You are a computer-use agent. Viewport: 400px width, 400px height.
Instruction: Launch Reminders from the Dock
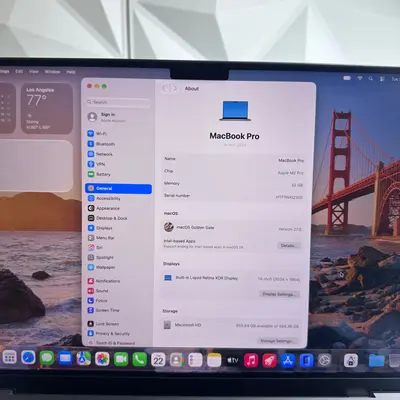pyautogui.click(x=195, y=360)
